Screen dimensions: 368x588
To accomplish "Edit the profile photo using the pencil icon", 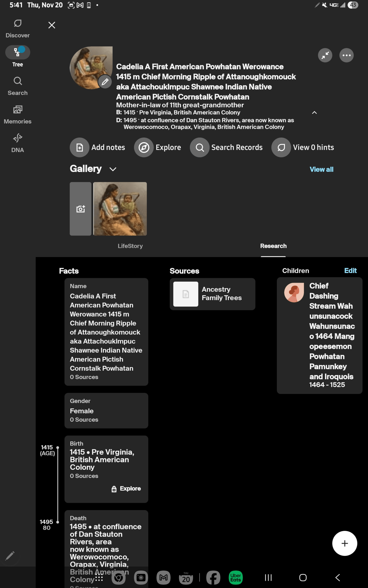I will pos(105,82).
